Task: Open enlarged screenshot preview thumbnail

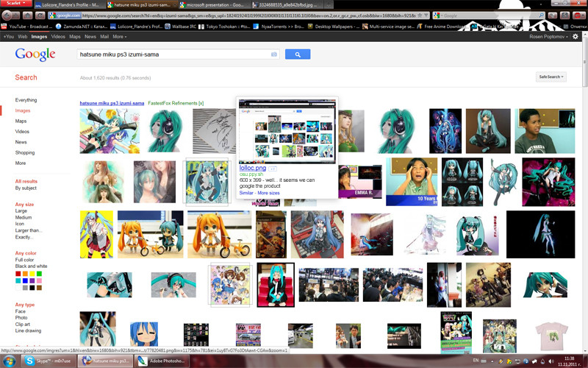Action: pos(287,131)
